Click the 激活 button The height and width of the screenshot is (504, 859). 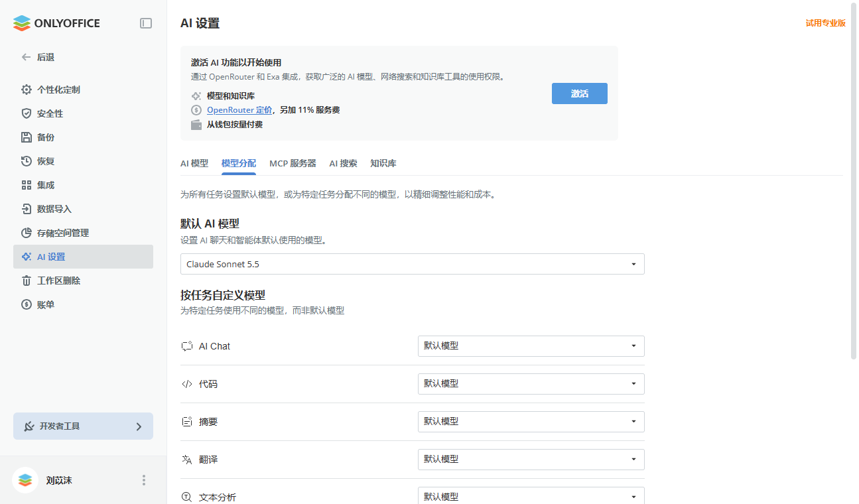coord(580,94)
